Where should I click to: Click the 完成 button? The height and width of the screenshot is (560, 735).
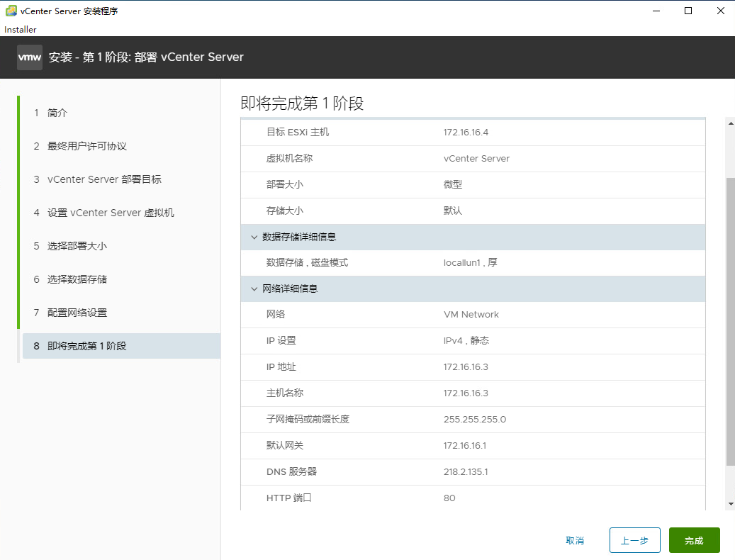pyautogui.click(x=694, y=540)
